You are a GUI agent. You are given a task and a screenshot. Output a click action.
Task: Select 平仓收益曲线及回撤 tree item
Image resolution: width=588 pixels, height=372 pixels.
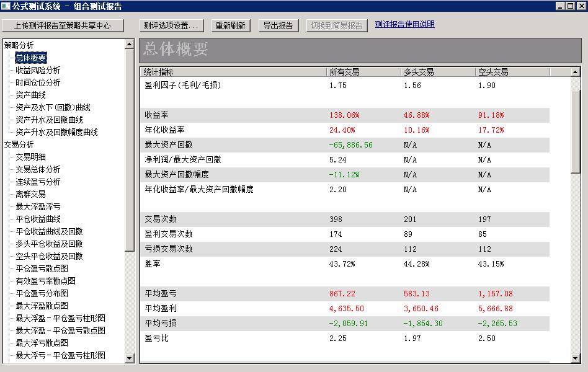pyautogui.click(x=49, y=231)
